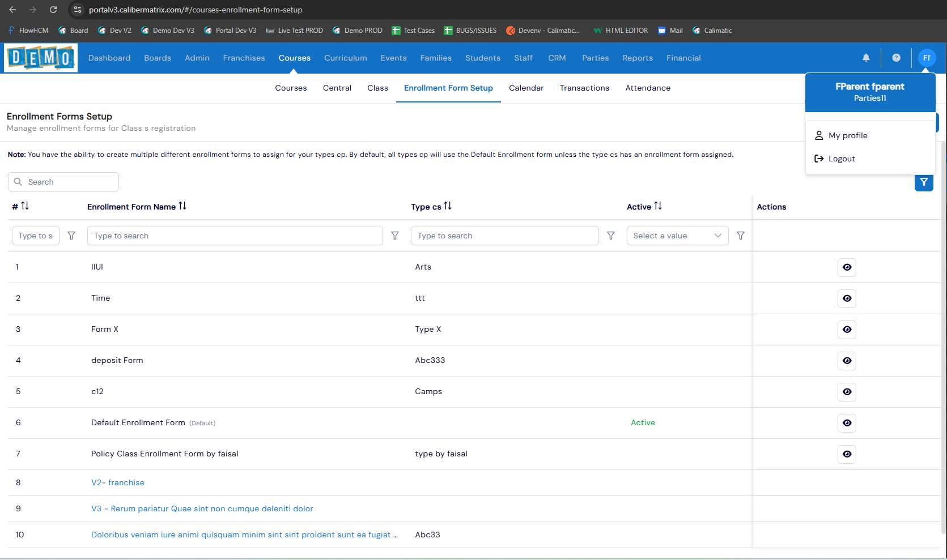Open the help question mark icon
Viewport: 947px width, 560px height.
896,58
